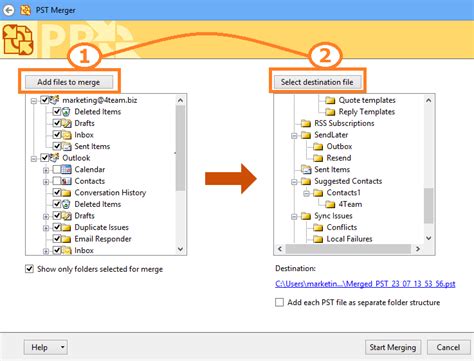This screenshot has height=361, width=474.
Task: Select the Deleted Items label under Outlook
Action: click(x=97, y=204)
